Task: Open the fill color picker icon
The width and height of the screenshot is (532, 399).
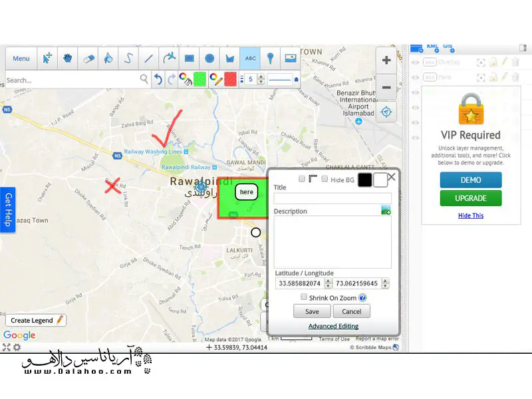Action: [x=186, y=79]
